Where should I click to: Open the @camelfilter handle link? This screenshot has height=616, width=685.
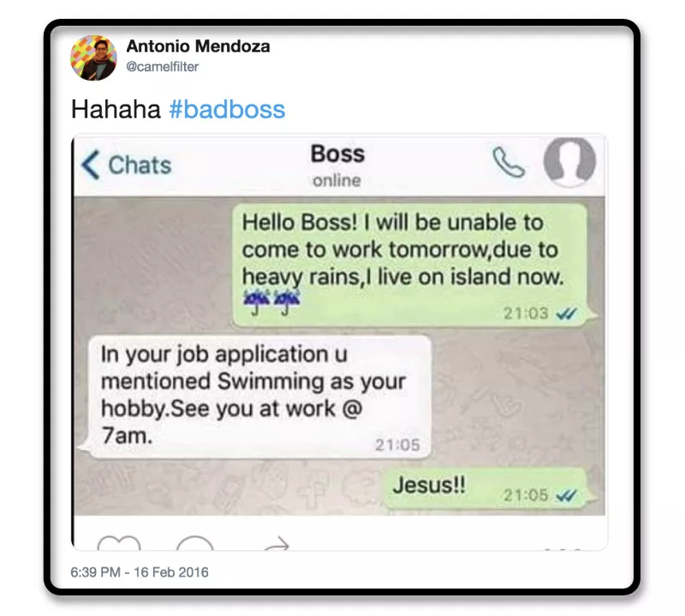tap(163, 67)
